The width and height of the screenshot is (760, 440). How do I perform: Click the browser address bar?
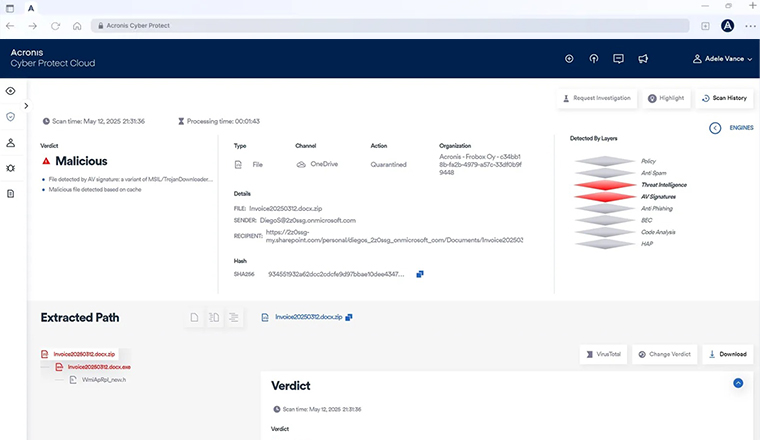pyautogui.click(x=390, y=26)
